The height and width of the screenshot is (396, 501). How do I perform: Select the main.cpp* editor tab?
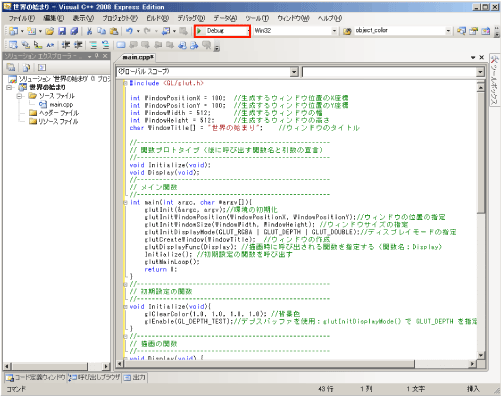(x=138, y=57)
